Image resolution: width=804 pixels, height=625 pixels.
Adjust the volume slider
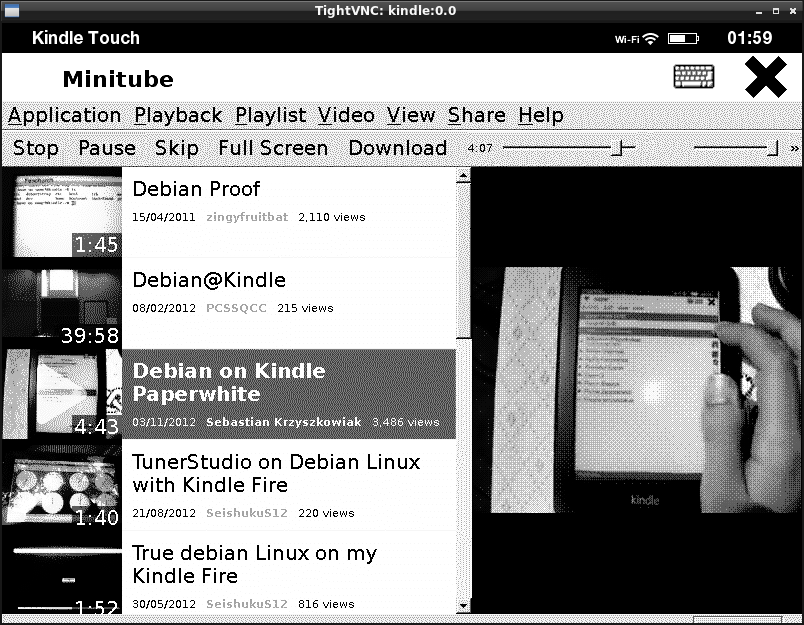[736, 148]
